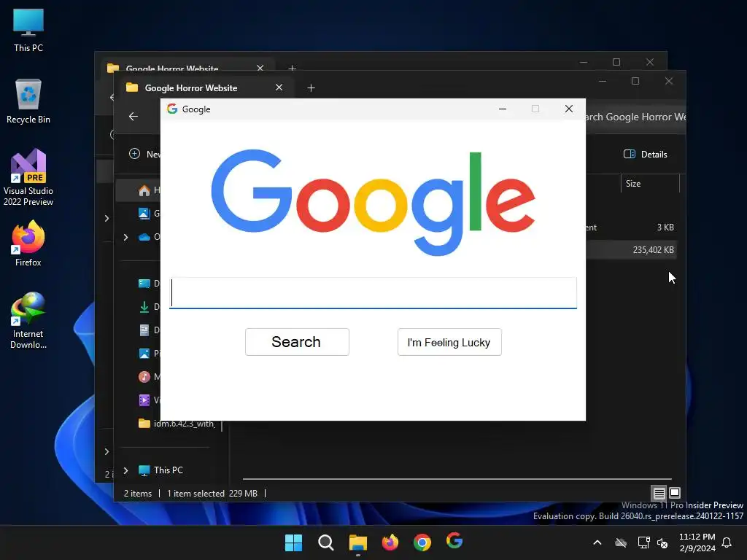Focus the Google search text field
This screenshot has width=747, height=560.
click(373, 293)
